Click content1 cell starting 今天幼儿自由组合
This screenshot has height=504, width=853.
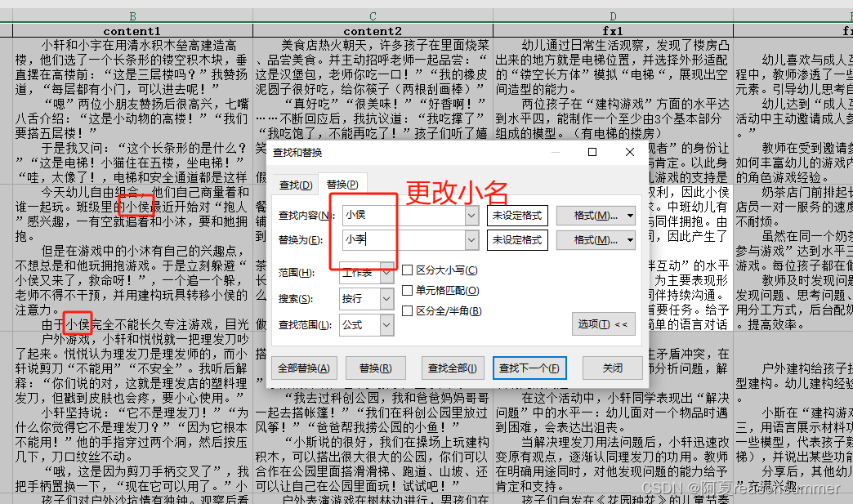click(x=132, y=257)
